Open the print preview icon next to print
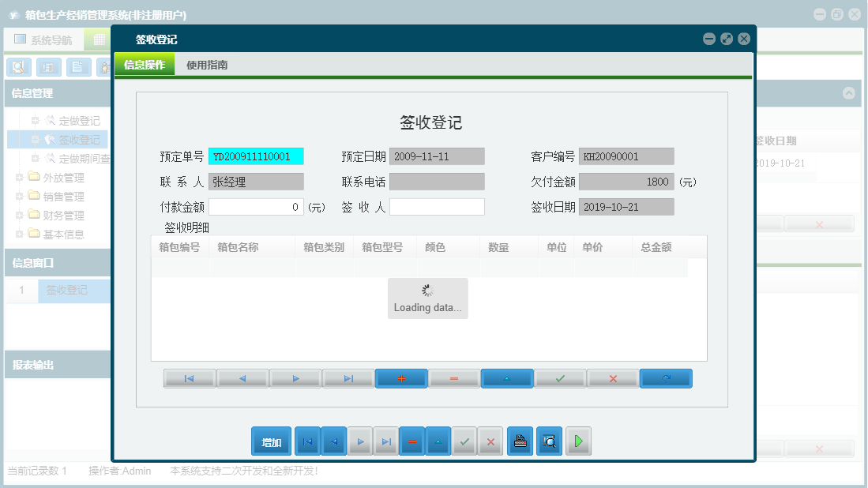This screenshot has height=488, width=868. [549, 441]
